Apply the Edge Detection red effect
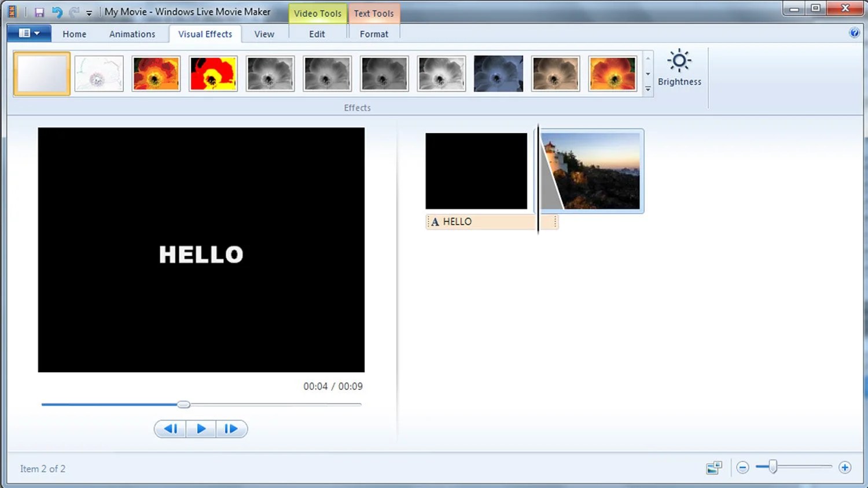Image resolution: width=868 pixels, height=488 pixels. click(213, 73)
